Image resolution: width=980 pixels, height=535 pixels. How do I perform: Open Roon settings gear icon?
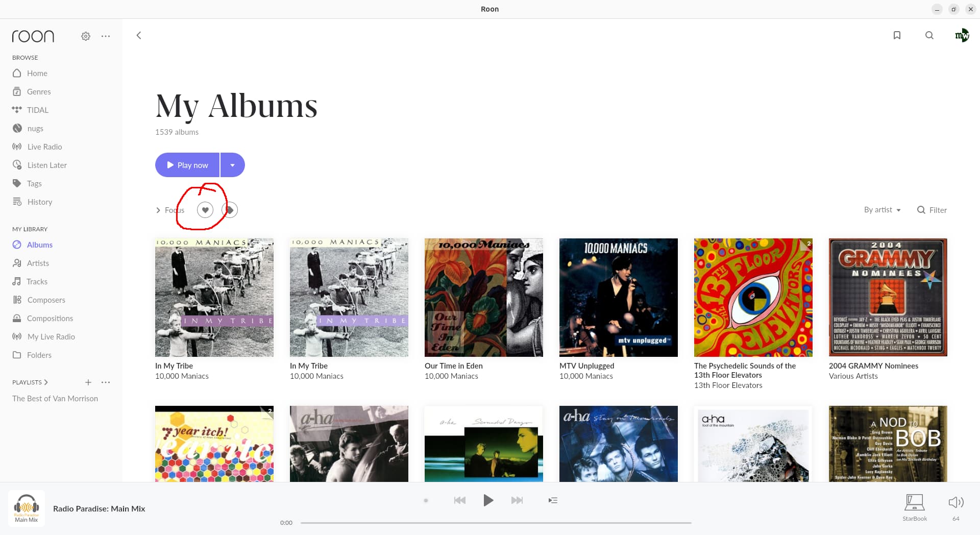pos(86,36)
